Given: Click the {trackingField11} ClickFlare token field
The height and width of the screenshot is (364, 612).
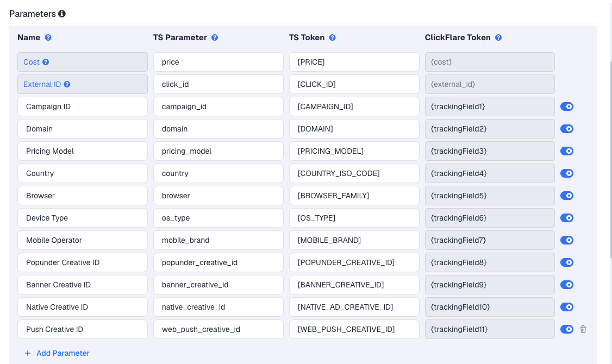Looking at the screenshot, I should point(490,329).
